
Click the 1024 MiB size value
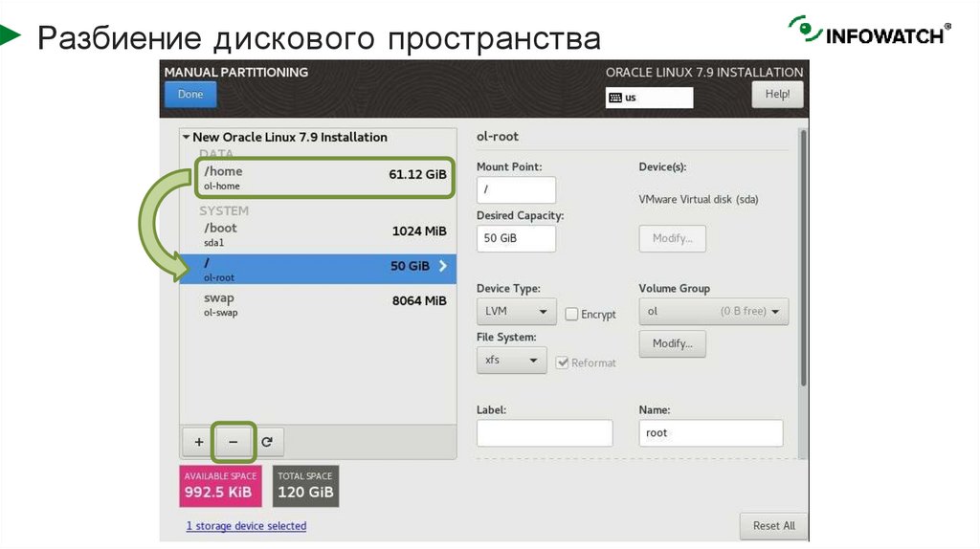pos(419,231)
